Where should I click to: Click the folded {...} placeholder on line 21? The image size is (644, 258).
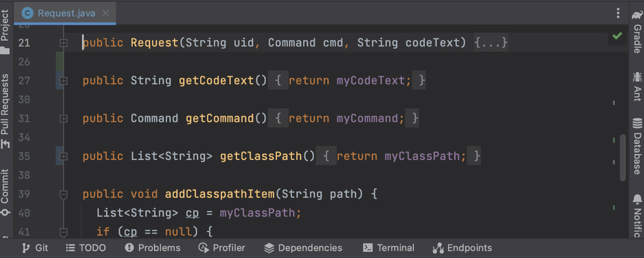coord(491,43)
